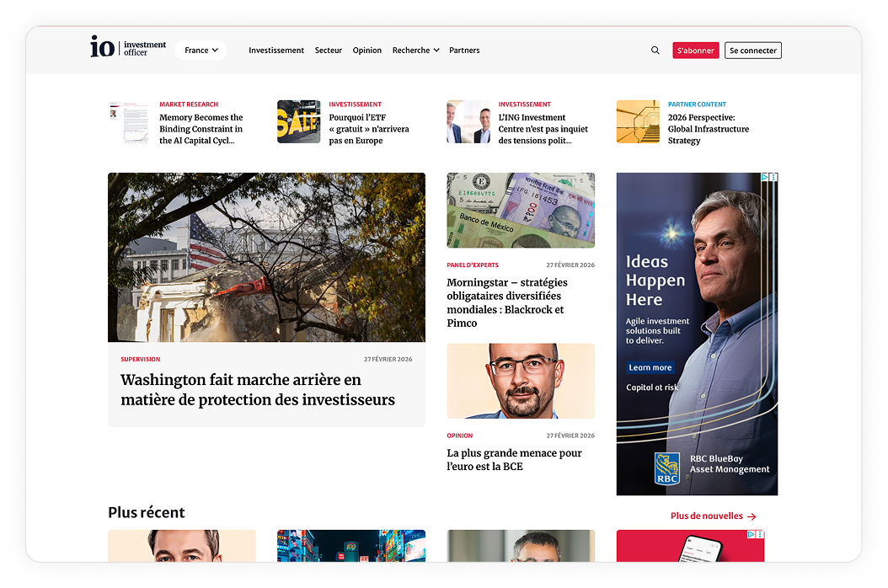
Task: Open the Partners navigation link
Action: (x=464, y=51)
